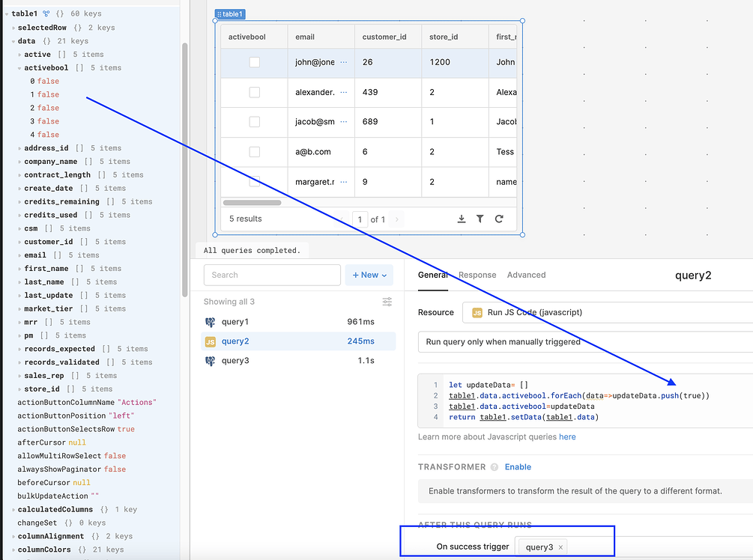
Task: Select query2 in the query list
Action: 298,341
